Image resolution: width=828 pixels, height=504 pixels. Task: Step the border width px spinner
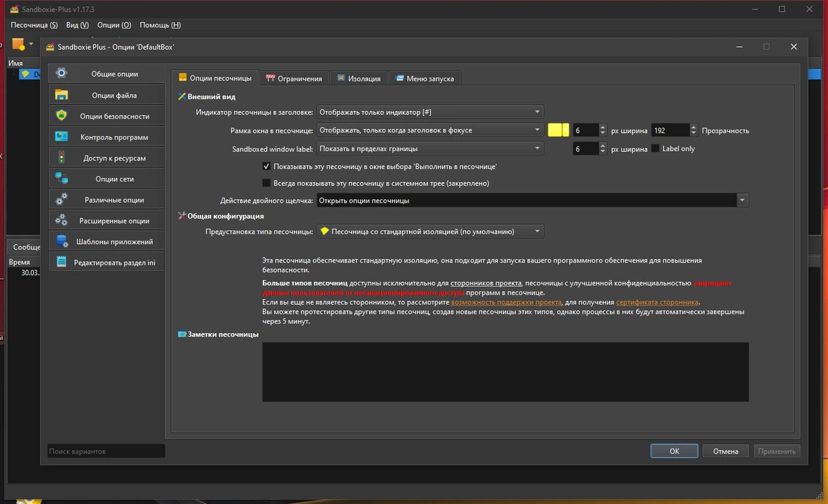click(x=602, y=130)
